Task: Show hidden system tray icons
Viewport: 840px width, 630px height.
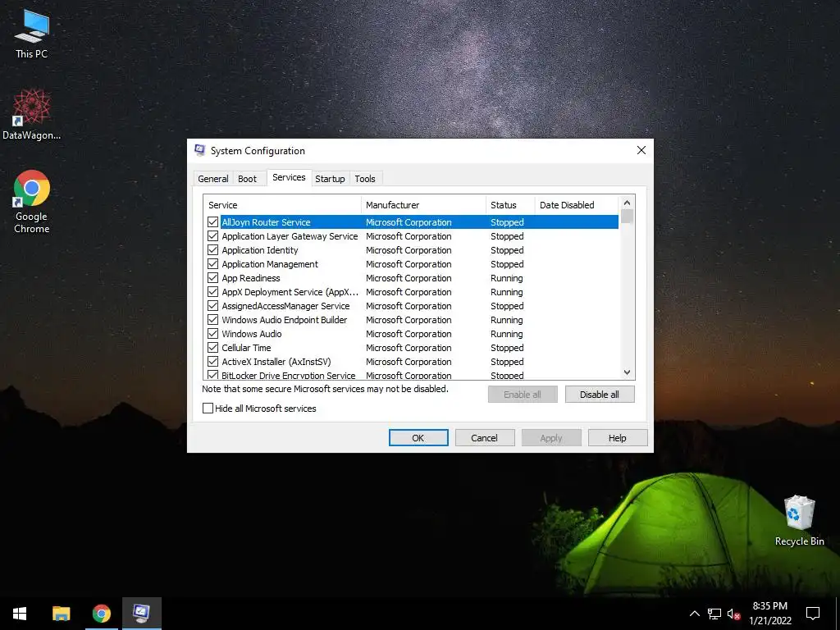Action: [x=694, y=614]
